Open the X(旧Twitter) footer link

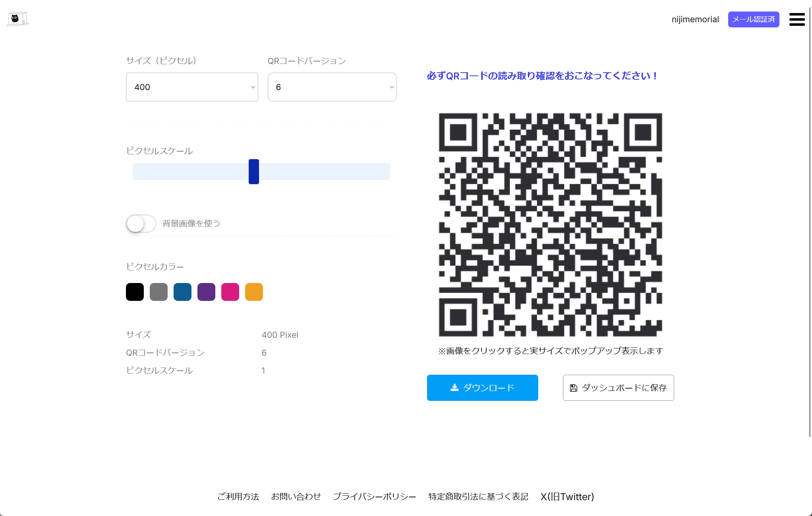(x=567, y=497)
